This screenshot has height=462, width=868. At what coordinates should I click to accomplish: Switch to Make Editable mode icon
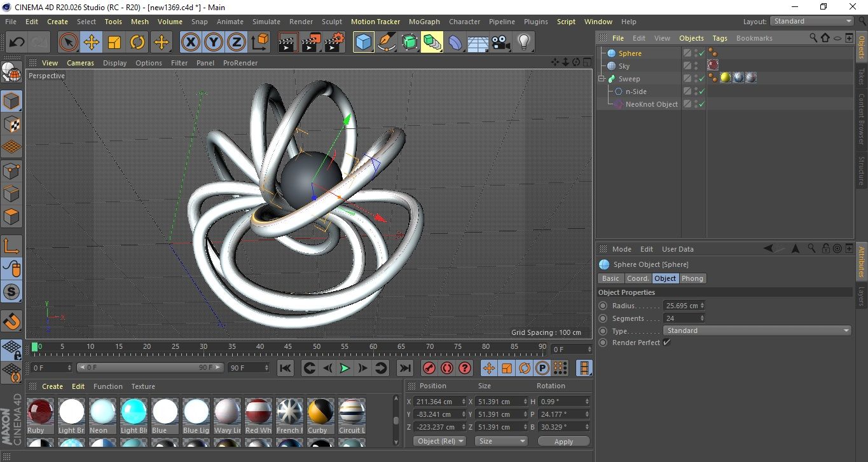tap(11, 74)
